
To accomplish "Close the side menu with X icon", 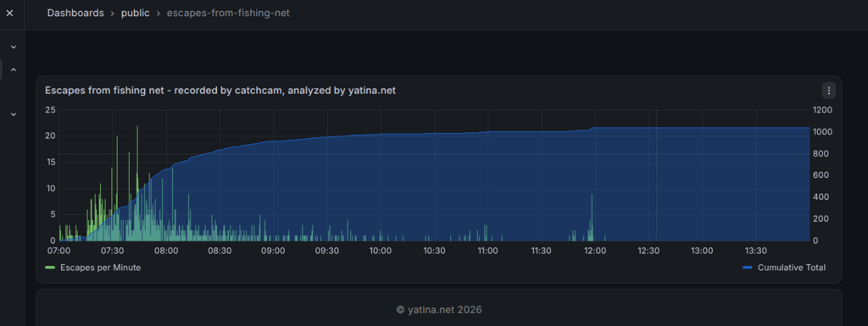I will click(x=9, y=14).
